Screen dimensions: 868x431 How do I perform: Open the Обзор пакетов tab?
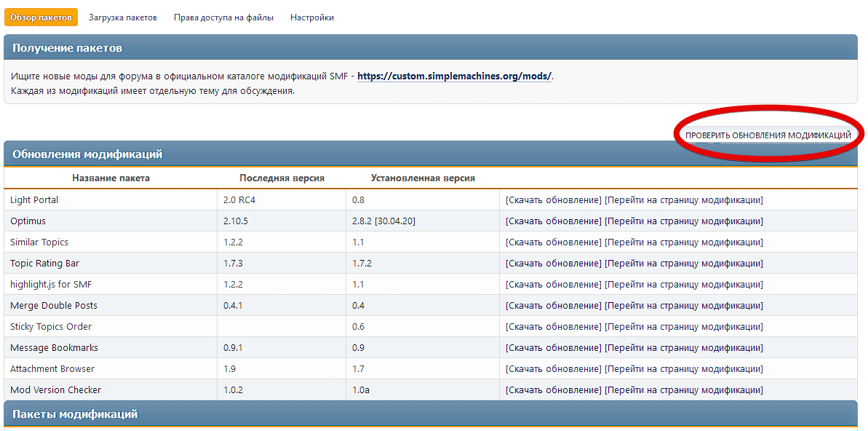coord(41,17)
